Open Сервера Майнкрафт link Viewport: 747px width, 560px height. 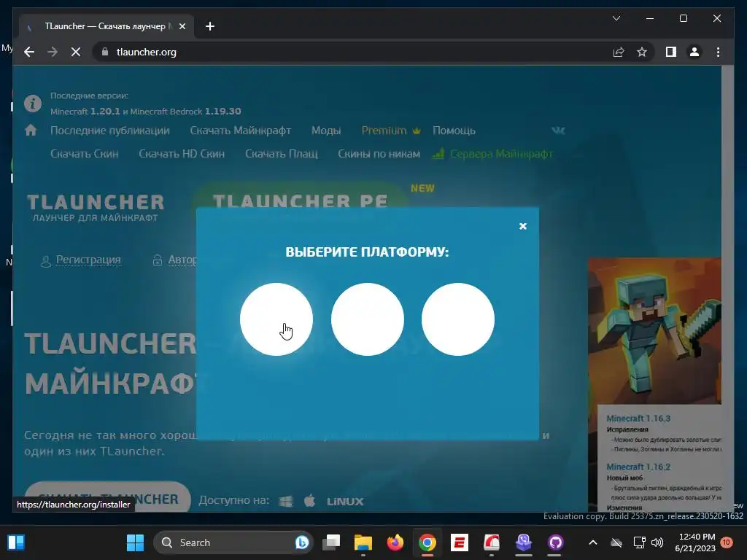coord(492,154)
